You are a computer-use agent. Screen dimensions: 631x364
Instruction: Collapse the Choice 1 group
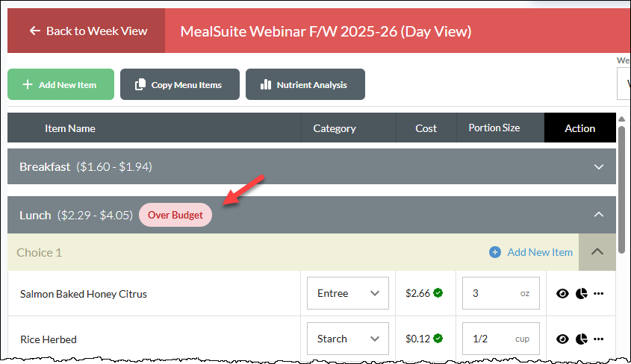(597, 252)
